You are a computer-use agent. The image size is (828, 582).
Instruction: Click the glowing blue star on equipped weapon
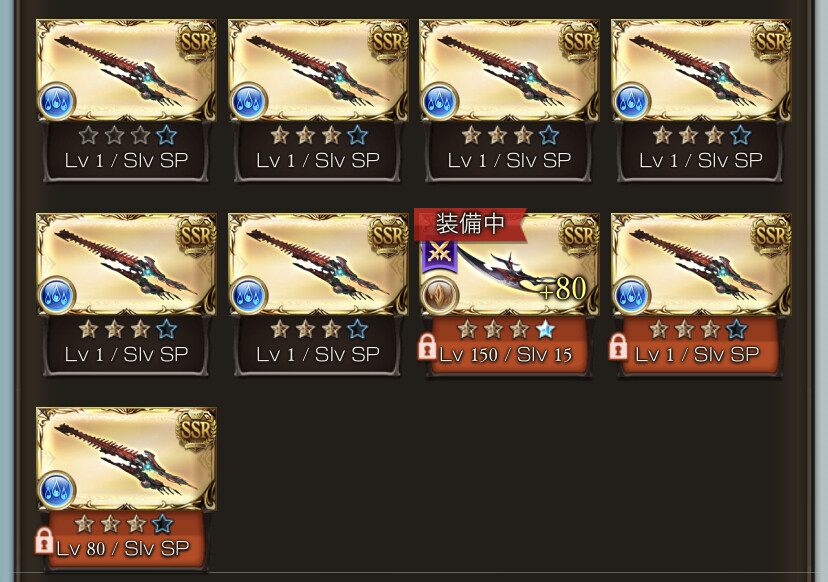(x=545, y=330)
